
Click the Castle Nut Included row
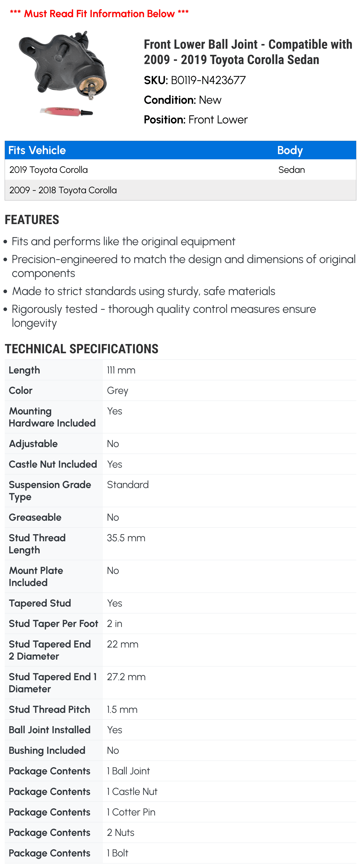[x=180, y=464]
